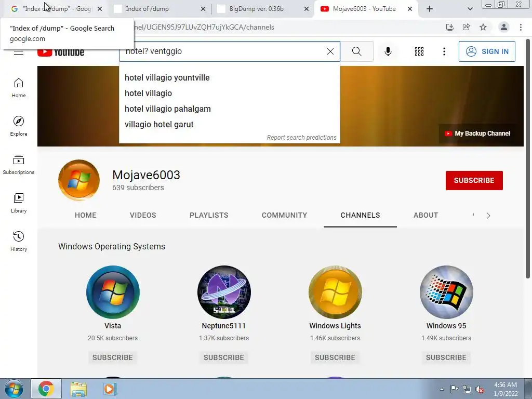Open a new tab with plus icon
Screen dimensions: 532x399
[x=430, y=9]
